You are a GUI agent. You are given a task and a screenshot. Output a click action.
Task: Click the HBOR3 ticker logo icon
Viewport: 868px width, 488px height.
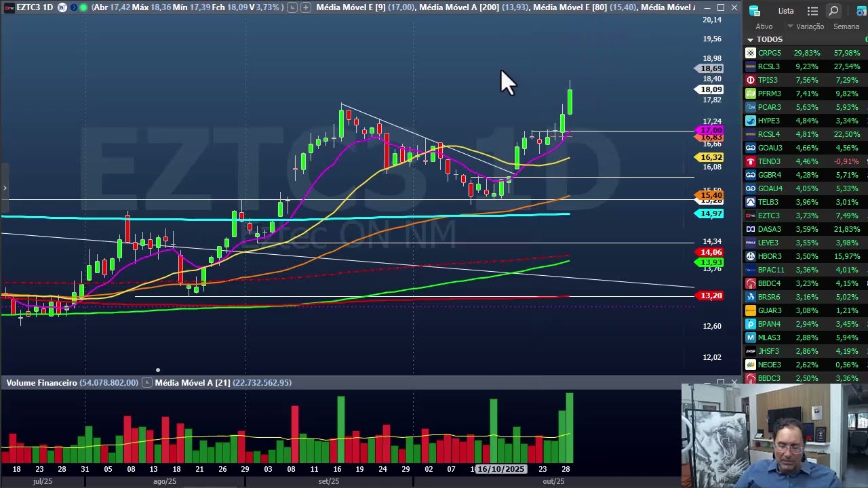tap(751, 256)
